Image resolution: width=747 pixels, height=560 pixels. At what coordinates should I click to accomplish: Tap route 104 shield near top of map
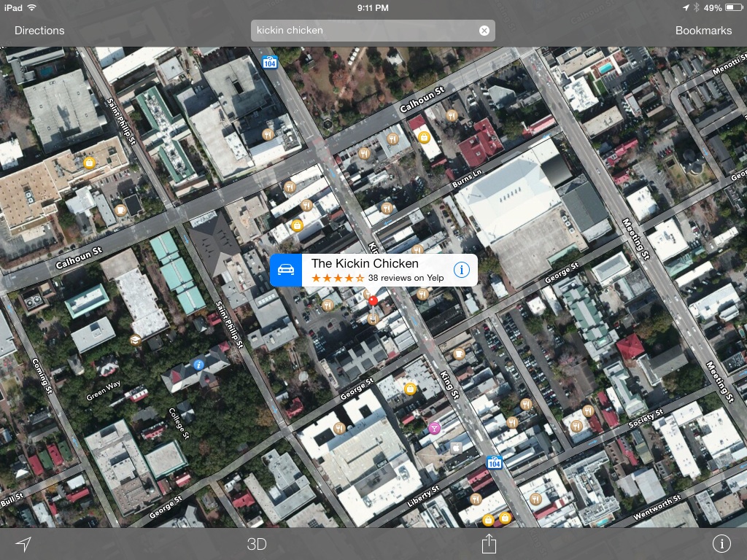pyautogui.click(x=270, y=63)
